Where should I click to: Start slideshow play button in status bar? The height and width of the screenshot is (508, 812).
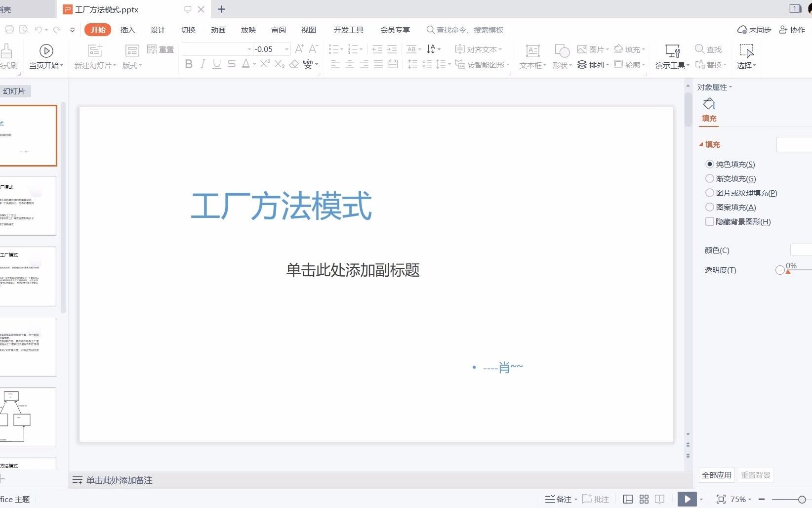click(x=687, y=499)
